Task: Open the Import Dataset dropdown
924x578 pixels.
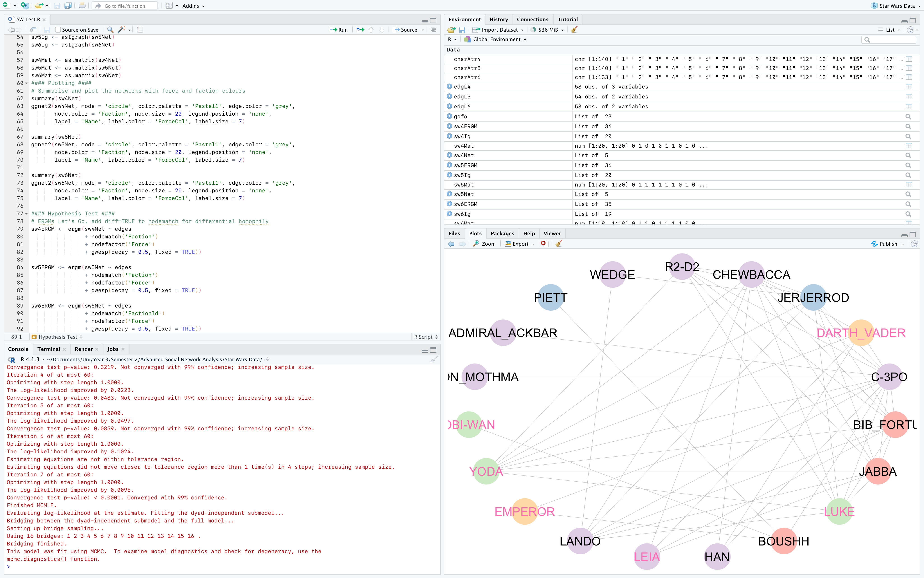Action: (x=498, y=30)
